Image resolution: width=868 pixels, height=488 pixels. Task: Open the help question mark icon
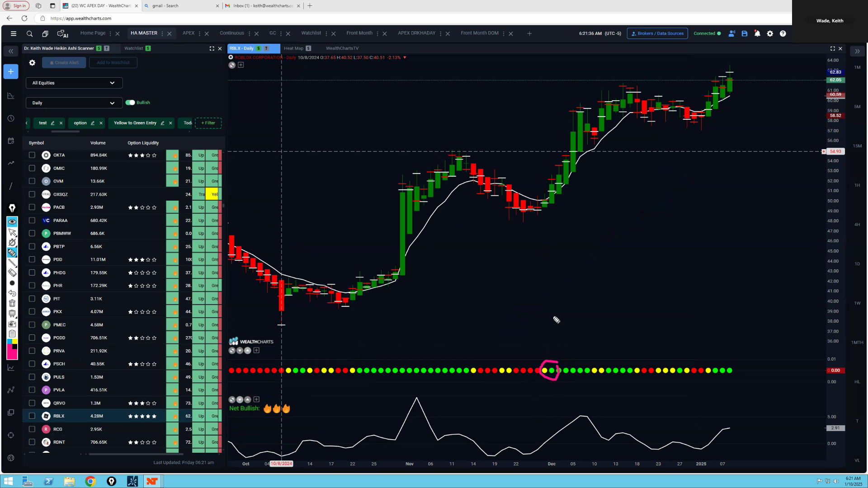point(783,33)
